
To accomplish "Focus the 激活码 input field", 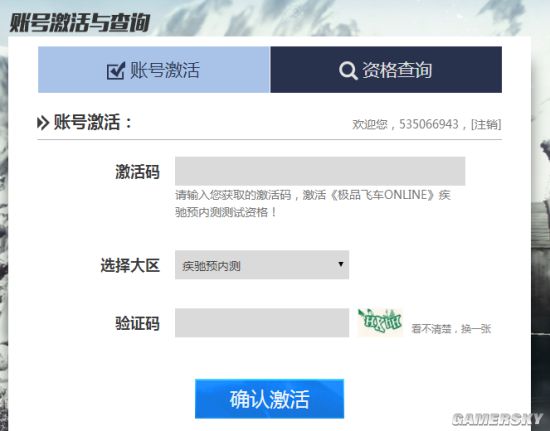I will (320, 171).
